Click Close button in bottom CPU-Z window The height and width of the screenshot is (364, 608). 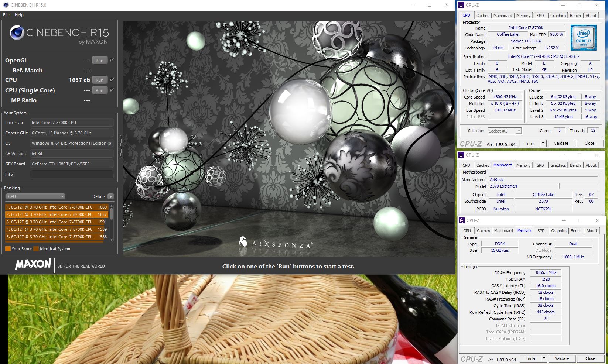pyautogui.click(x=590, y=358)
